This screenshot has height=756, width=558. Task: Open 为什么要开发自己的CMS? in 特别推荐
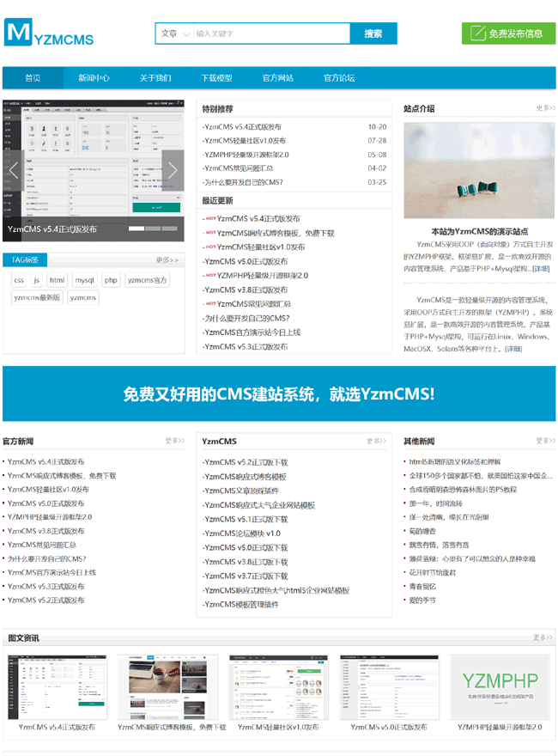pyautogui.click(x=243, y=182)
